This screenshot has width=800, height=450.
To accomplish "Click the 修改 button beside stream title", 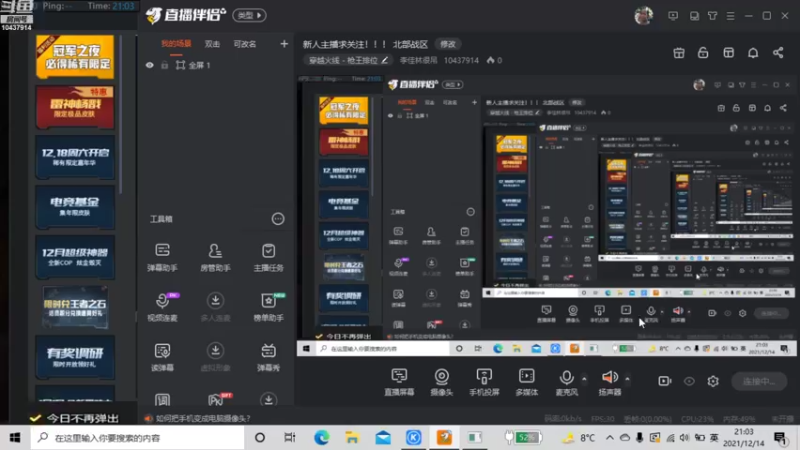I will coord(448,44).
